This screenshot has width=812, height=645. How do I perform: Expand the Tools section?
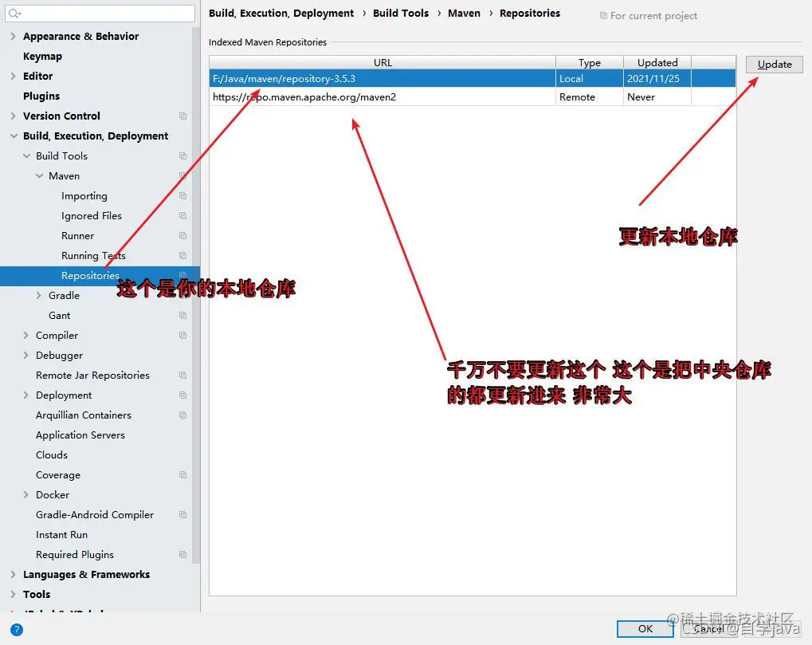coord(13,594)
